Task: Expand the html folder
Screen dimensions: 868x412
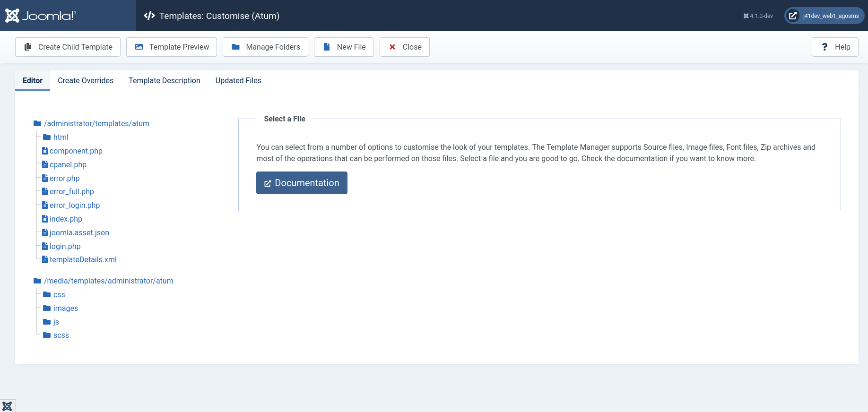Action: [61, 137]
